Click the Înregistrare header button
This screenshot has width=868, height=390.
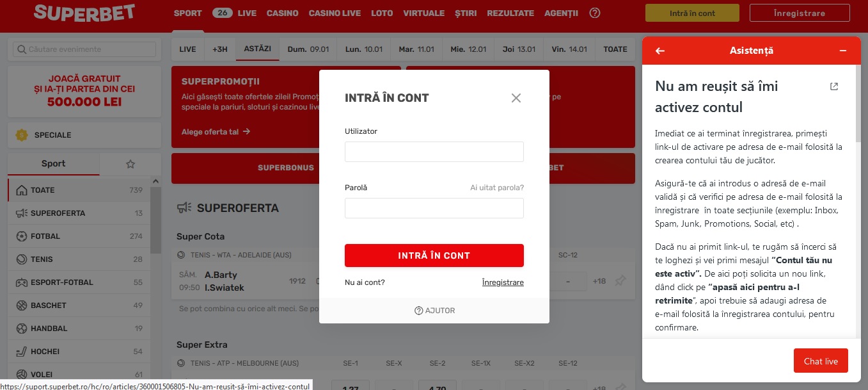coord(799,13)
